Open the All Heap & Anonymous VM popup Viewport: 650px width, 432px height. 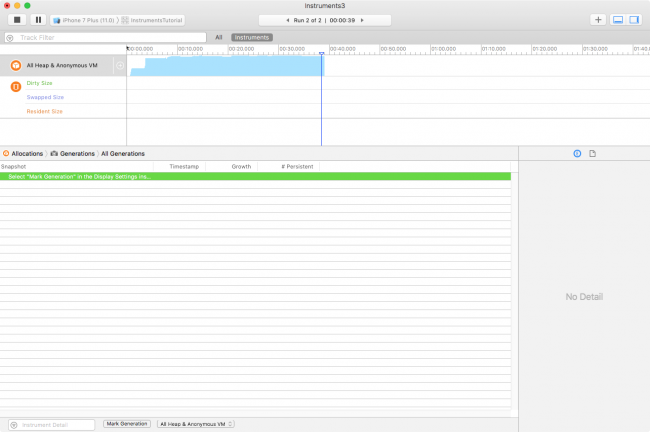pyautogui.click(x=196, y=424)
